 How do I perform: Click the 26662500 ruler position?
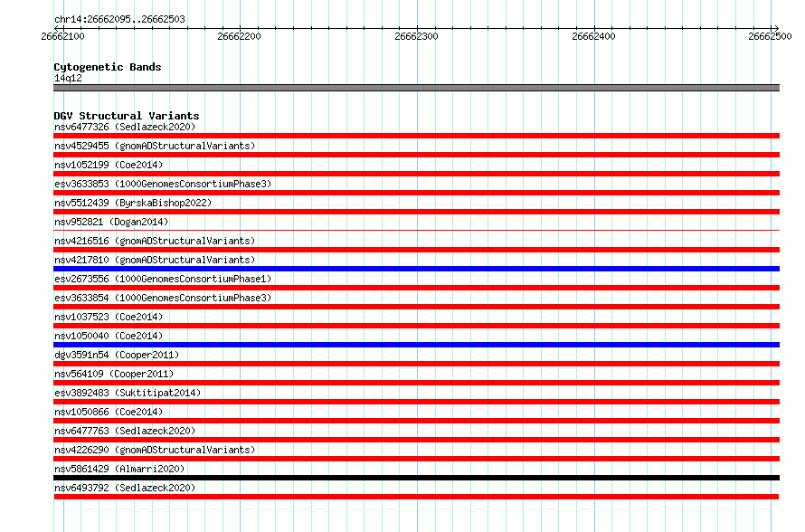click(770, 36)
